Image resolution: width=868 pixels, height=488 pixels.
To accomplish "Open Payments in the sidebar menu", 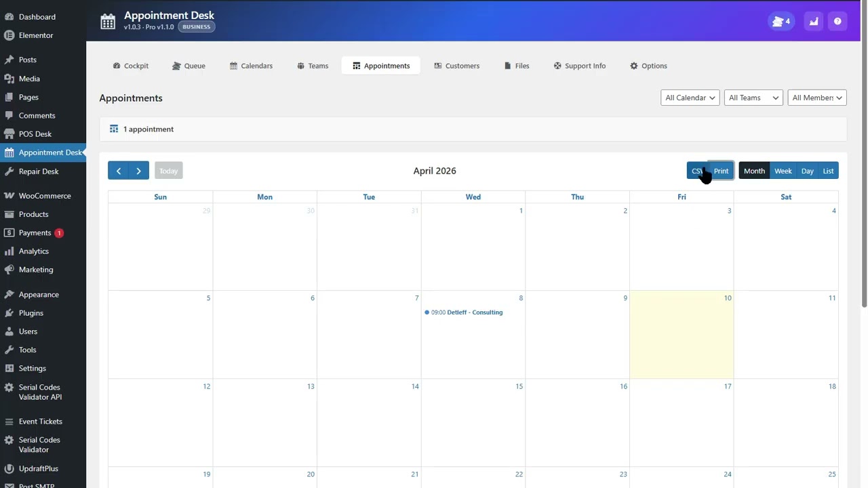I will click(x=35, y=232).
